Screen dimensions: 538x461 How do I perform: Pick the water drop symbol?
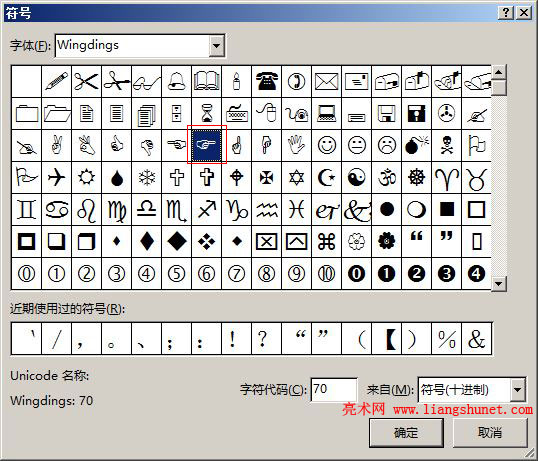tap(117, 177)
